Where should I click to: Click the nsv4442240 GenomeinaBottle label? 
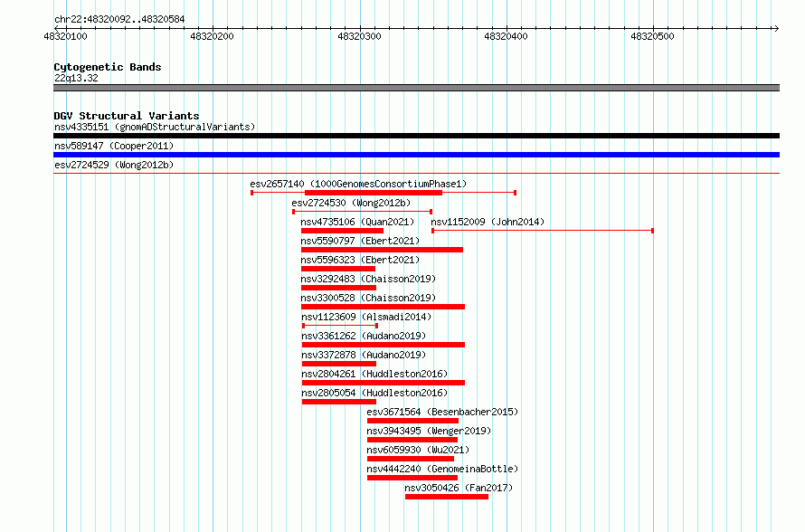pyautogui.click(x=442, y=469)
